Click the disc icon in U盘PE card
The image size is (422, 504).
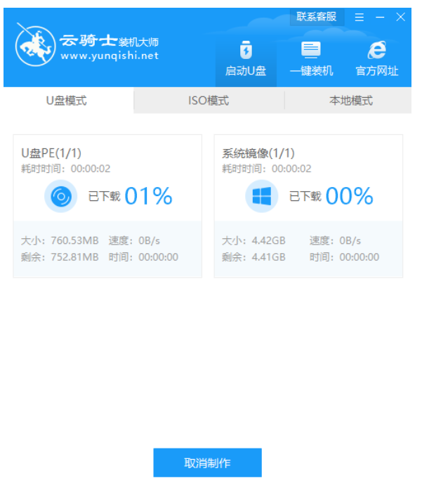(61, 197)
